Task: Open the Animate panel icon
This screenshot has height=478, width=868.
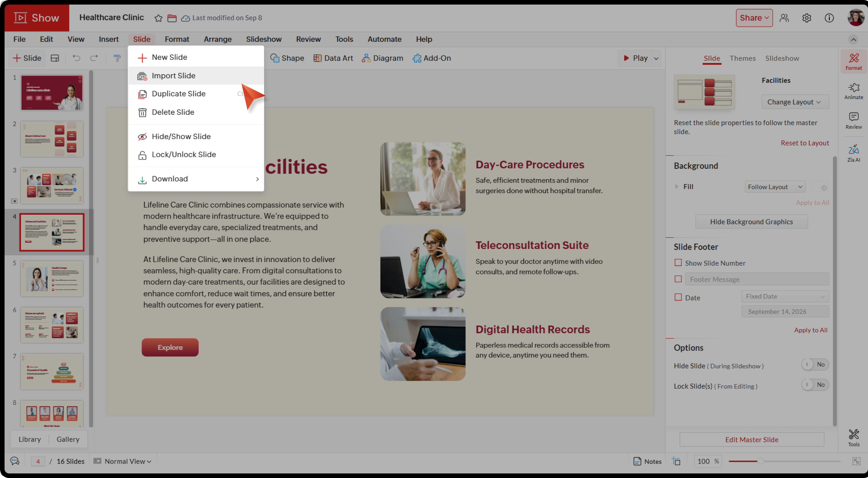Action: coord(853,91)
